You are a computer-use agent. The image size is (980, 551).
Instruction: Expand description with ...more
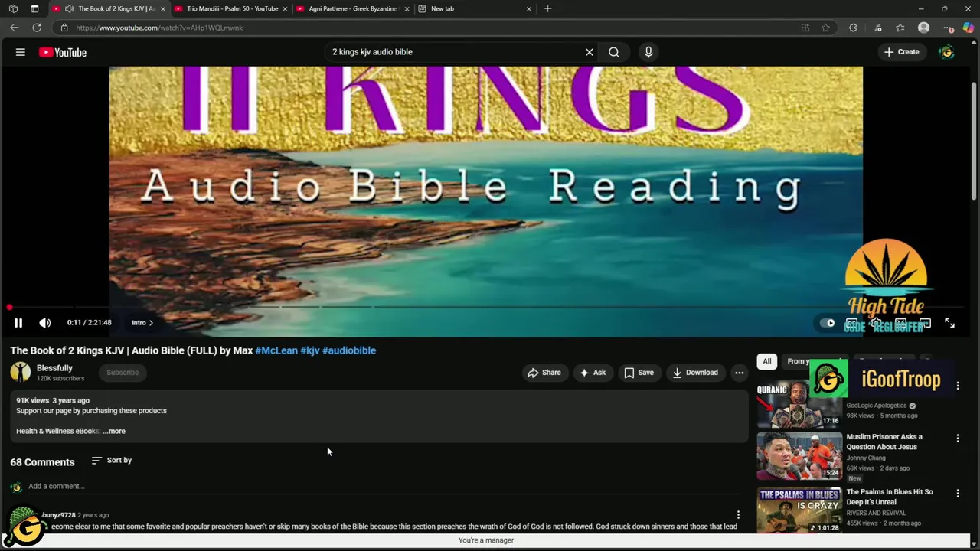(114, 431)
